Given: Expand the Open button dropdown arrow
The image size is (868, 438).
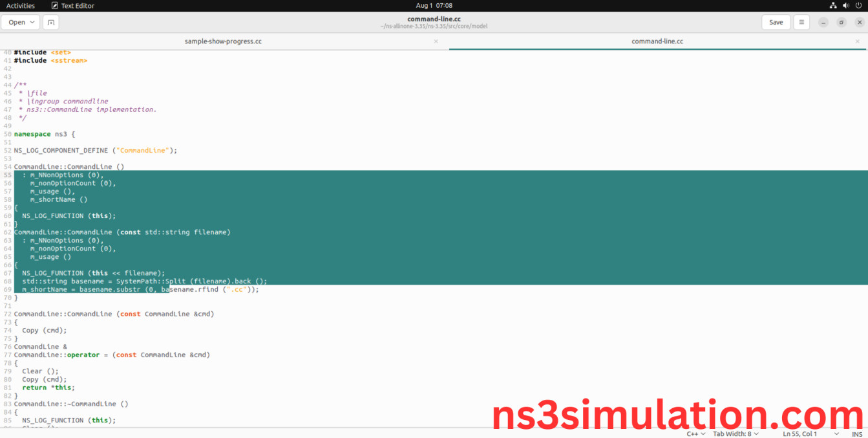Looking at the screenshot, I should (32, 22).
